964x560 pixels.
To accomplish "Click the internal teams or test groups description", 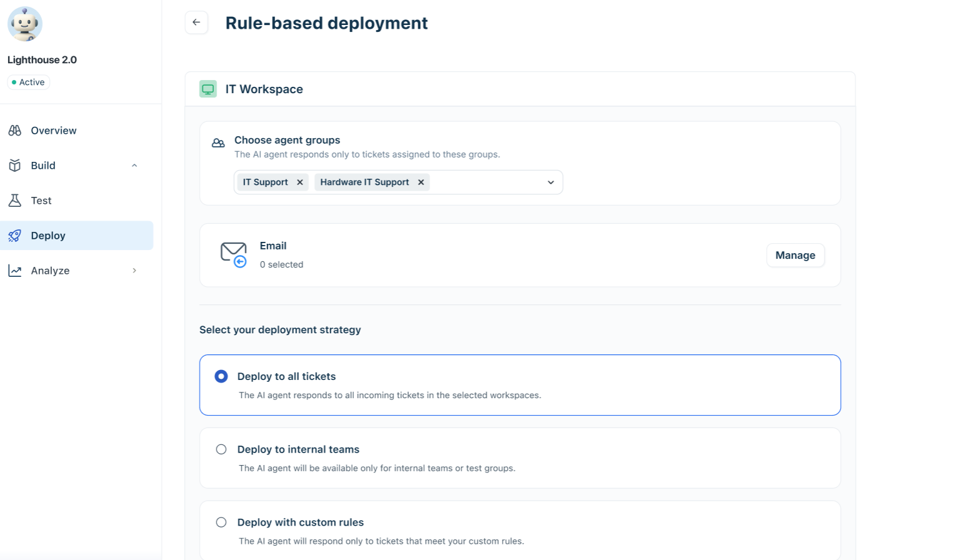I will [377, 468].
